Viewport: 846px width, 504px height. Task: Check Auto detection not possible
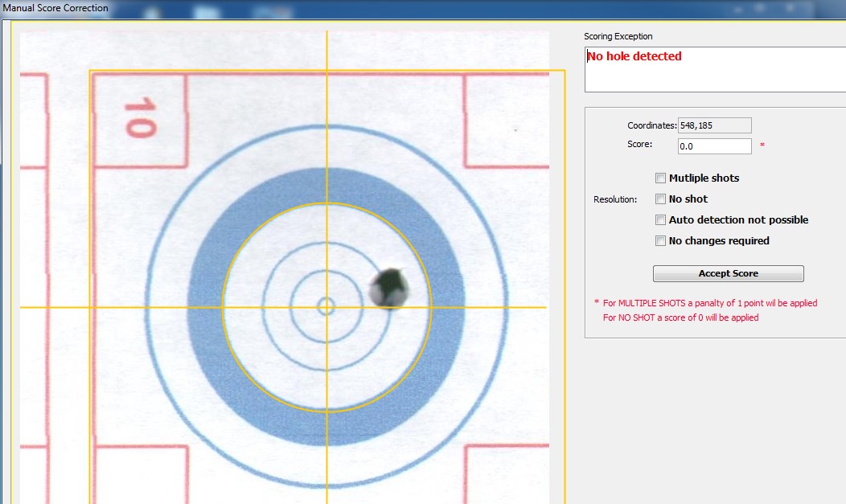pos(661,220)
